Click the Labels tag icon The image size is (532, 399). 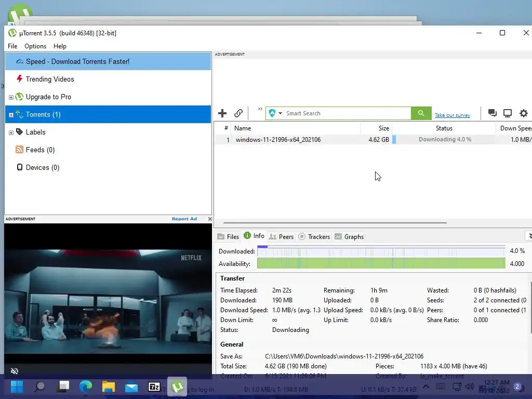click(x=20, y=131)
